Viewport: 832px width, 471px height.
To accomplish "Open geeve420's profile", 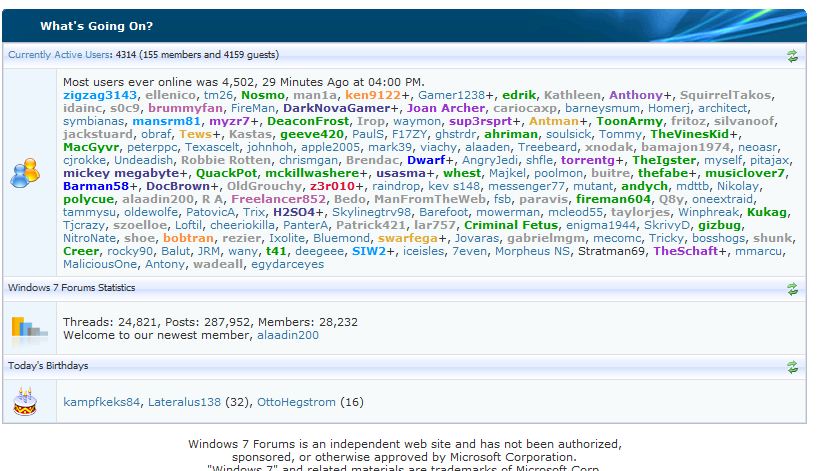I will pyautogui.click(x=312, y=135).
